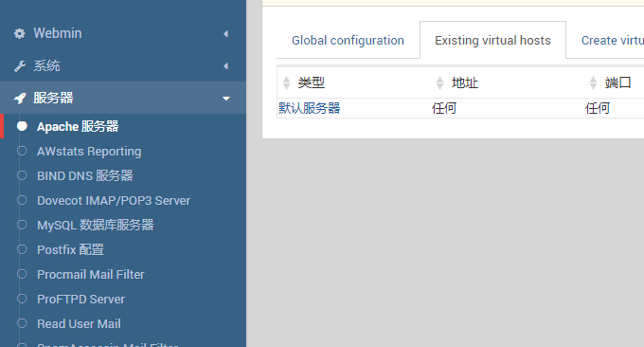The image size is (644, 347).
Task: Click the 系统 wrench icon
Action: click(19, 65)
